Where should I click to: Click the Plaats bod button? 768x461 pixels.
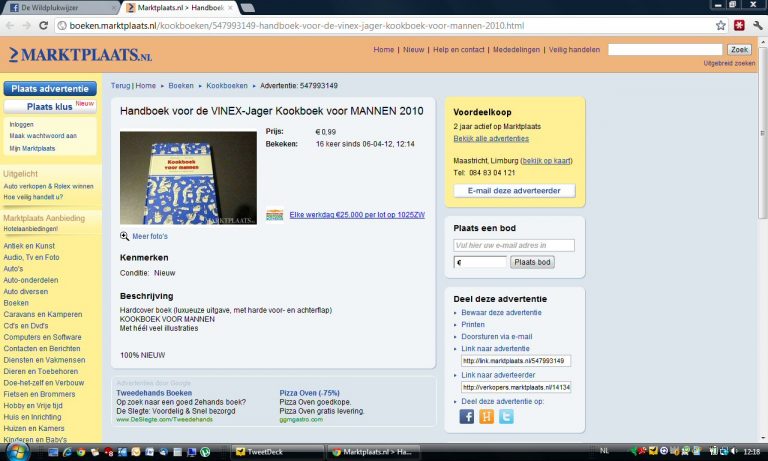[x=532, y=262]
